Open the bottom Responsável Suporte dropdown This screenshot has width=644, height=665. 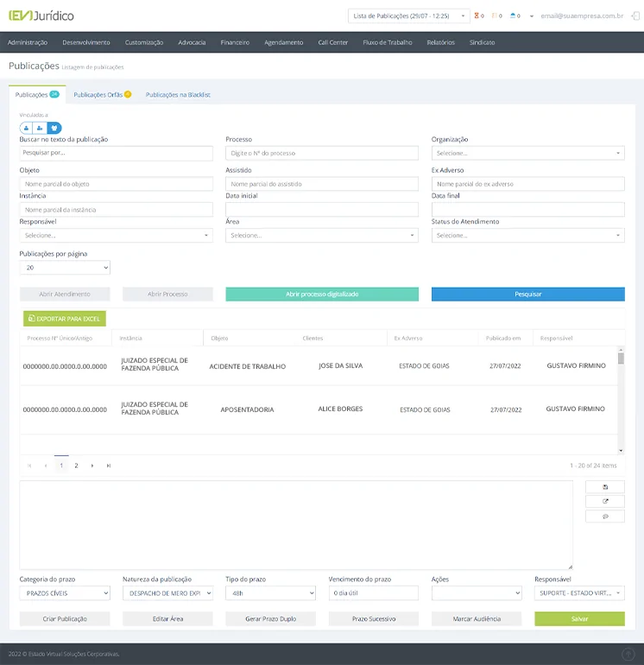579,593
